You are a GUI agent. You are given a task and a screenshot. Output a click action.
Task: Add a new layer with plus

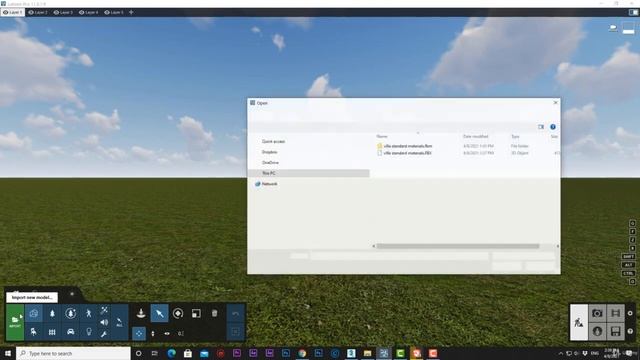click(x=131, y=12)
